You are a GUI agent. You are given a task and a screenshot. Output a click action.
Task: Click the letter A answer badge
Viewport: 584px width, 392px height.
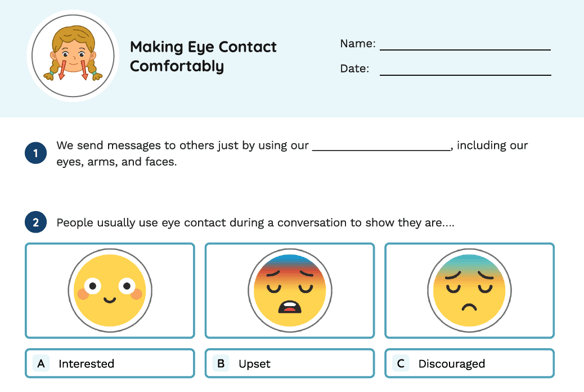tap(41, 363)
